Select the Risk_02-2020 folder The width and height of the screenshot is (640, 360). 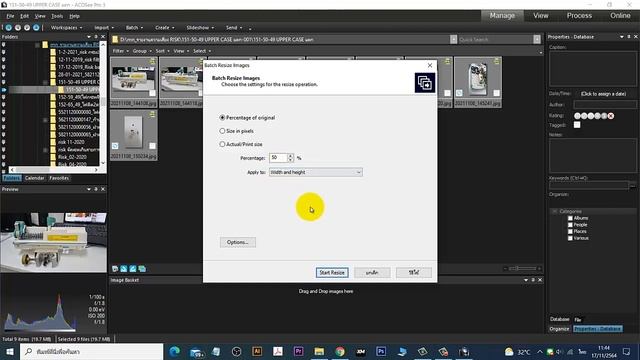pyautogui.click(x=72, y=157)
